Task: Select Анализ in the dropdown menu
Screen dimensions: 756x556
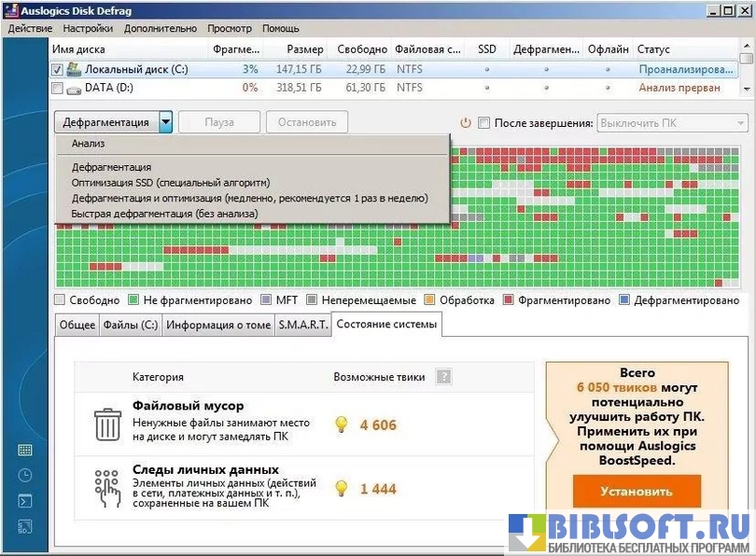Action: click(89, 144)
